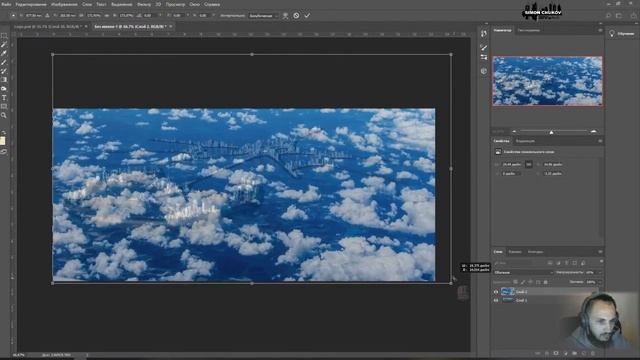Filter layers by smart objects icon

click(583, 263)
